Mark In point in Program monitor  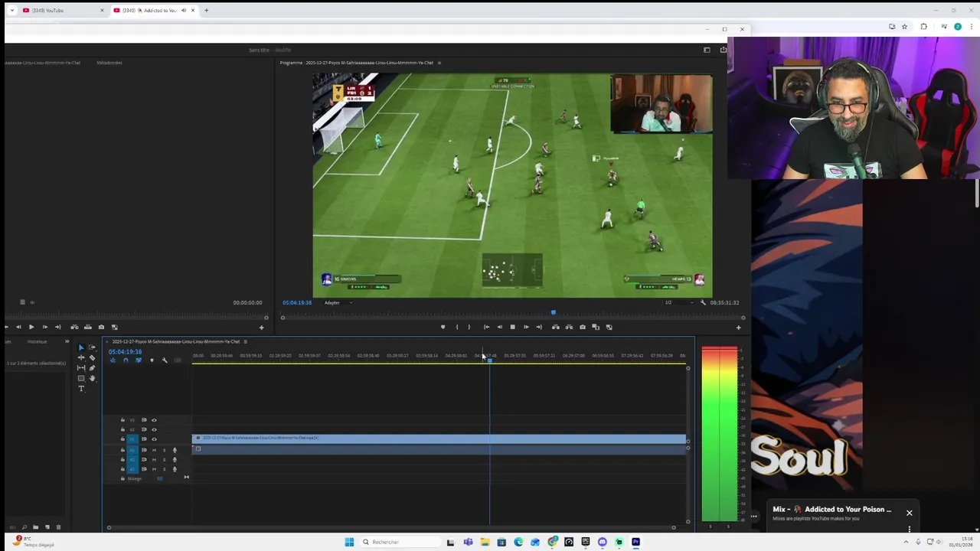point(457,327)
